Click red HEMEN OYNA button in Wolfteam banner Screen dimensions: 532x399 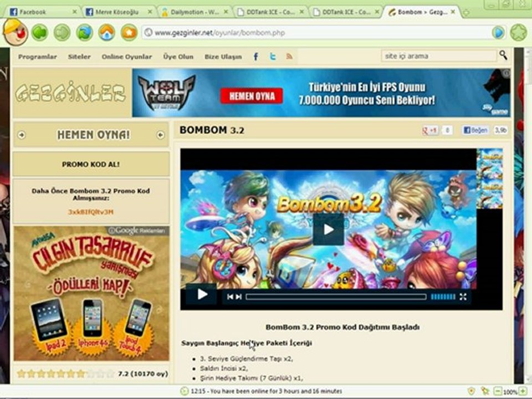coord(252,96)
